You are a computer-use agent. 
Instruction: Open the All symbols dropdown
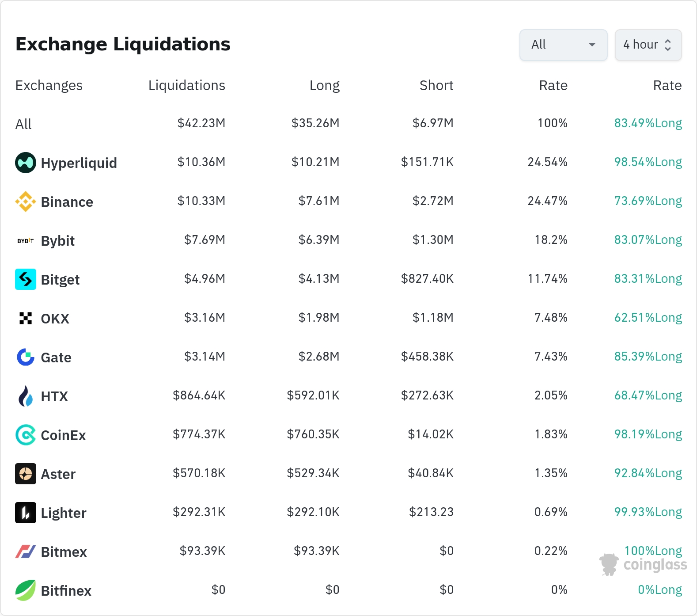[563, 45]
